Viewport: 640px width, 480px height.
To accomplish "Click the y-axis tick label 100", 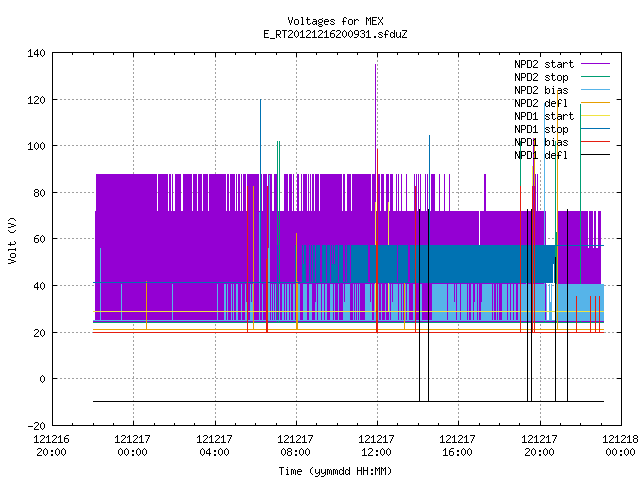I will (36, 146).
